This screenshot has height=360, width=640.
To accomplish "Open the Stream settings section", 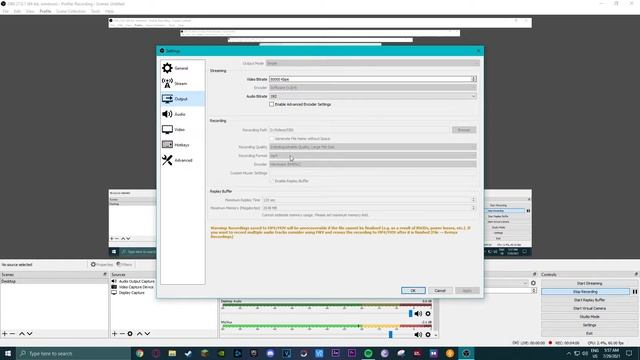I will coord(182,83).
